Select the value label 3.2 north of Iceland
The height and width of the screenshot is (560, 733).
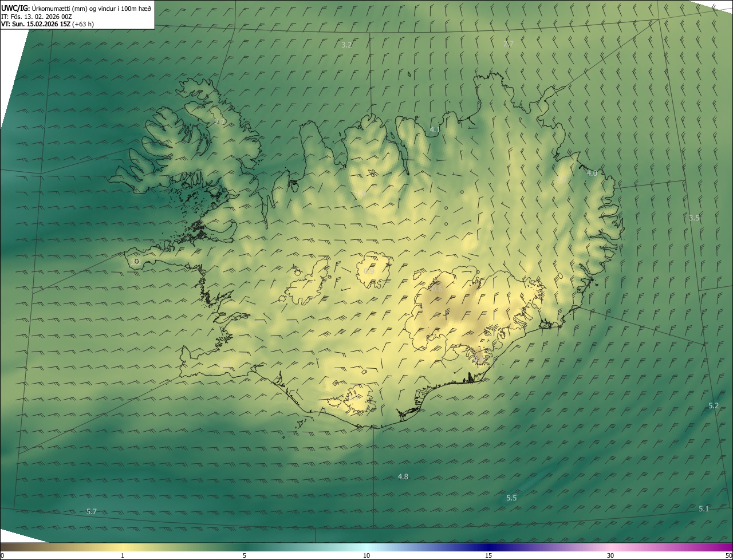point(346,45)
